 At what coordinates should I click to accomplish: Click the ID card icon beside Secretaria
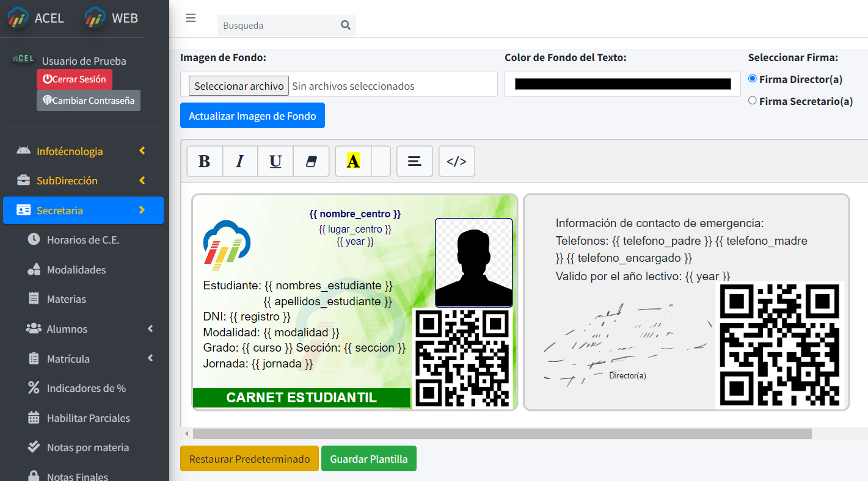coord(23,210)
